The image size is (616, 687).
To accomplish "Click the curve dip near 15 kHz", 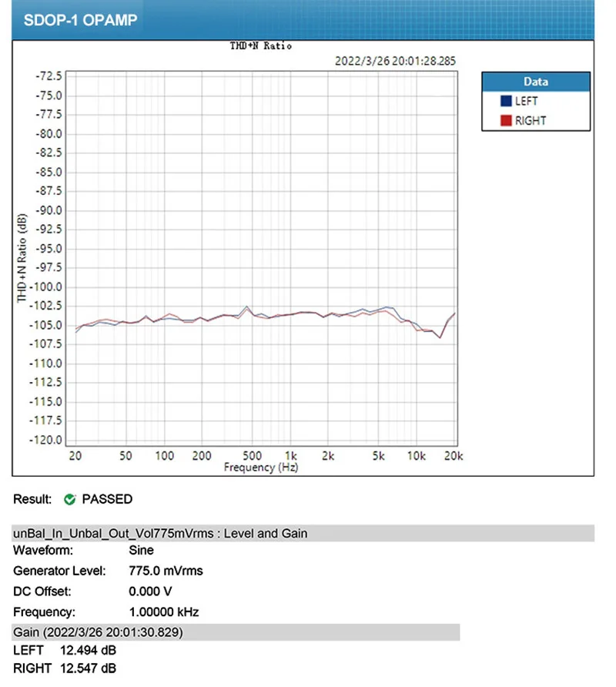I will pos(440,338).
